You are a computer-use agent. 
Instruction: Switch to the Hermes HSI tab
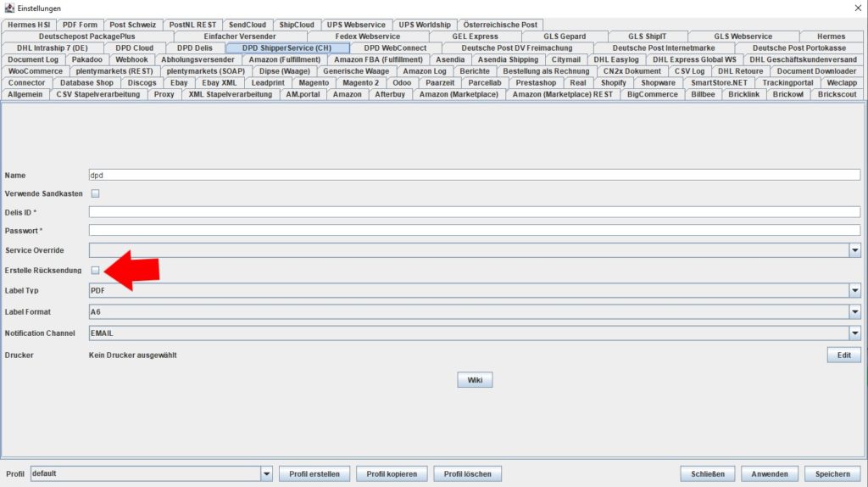(x=29, y=25)
